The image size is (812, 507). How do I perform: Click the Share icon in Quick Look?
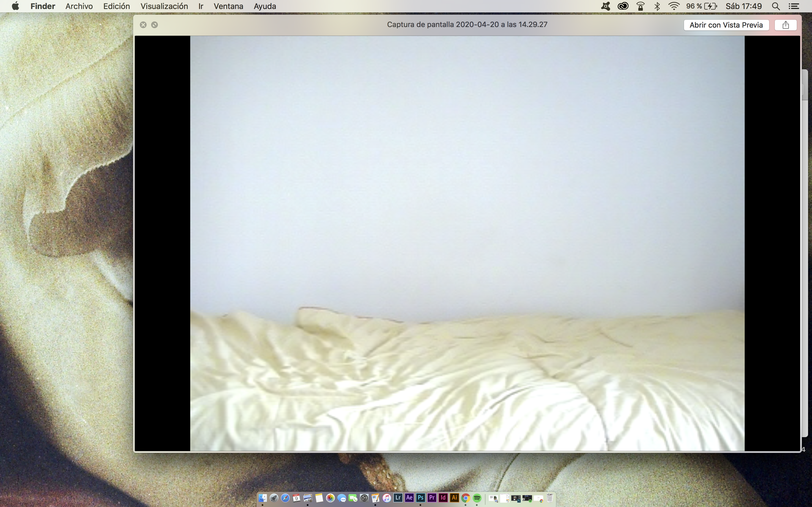pos(785,25)
